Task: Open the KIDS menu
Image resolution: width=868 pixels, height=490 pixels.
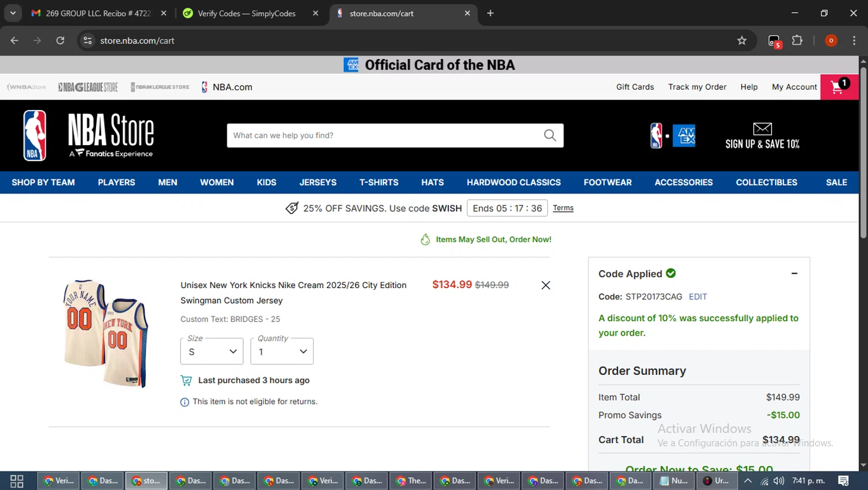Action: coord(266,182)
